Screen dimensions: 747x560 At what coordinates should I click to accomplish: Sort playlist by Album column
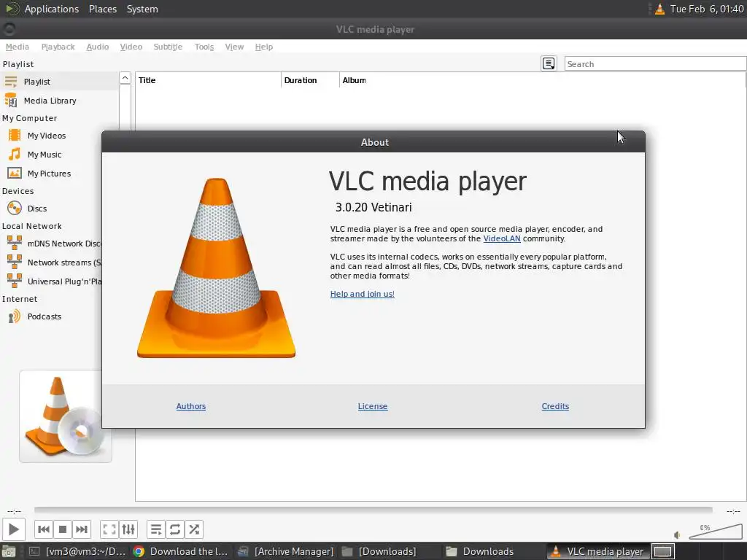point(354,80)
